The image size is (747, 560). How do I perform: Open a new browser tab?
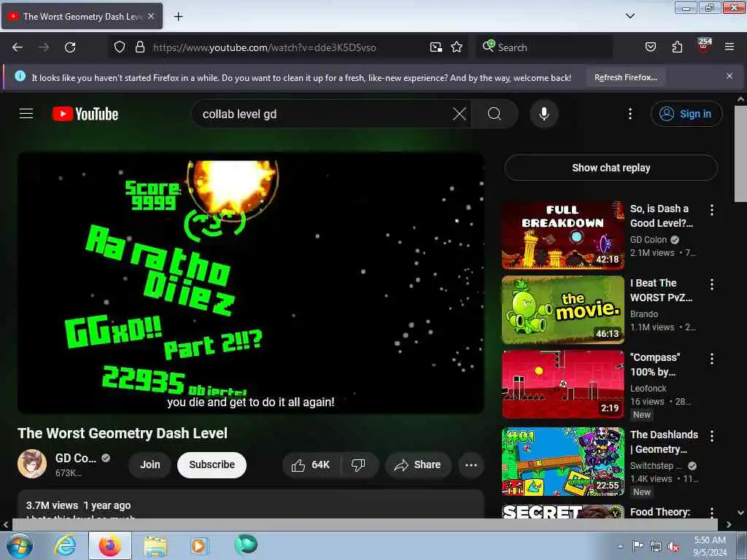click(x=178, y=17)
